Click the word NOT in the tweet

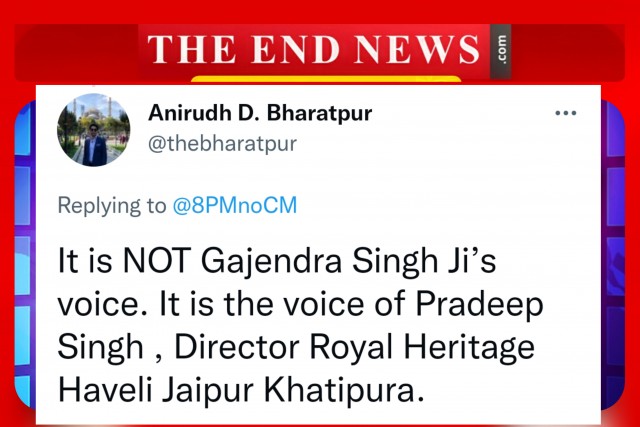point(157,260)
